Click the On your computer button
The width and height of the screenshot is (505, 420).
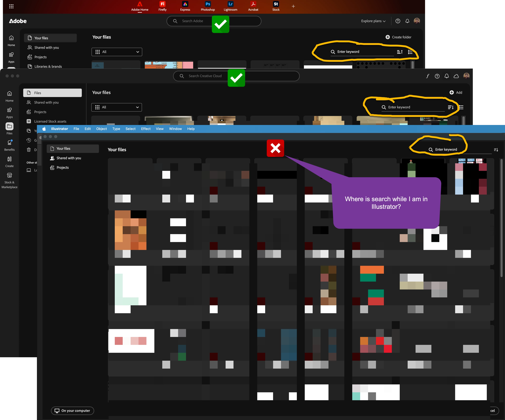point(72,411)
